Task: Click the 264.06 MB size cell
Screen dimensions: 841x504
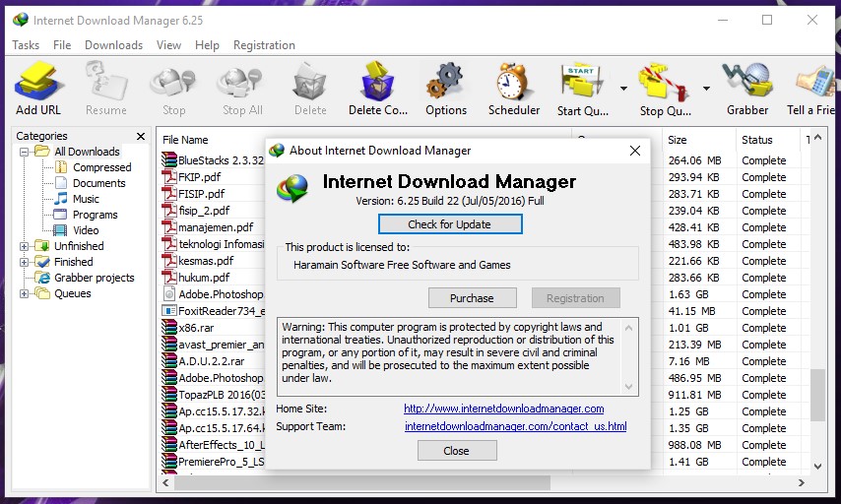Action: [x=694, y=160]
